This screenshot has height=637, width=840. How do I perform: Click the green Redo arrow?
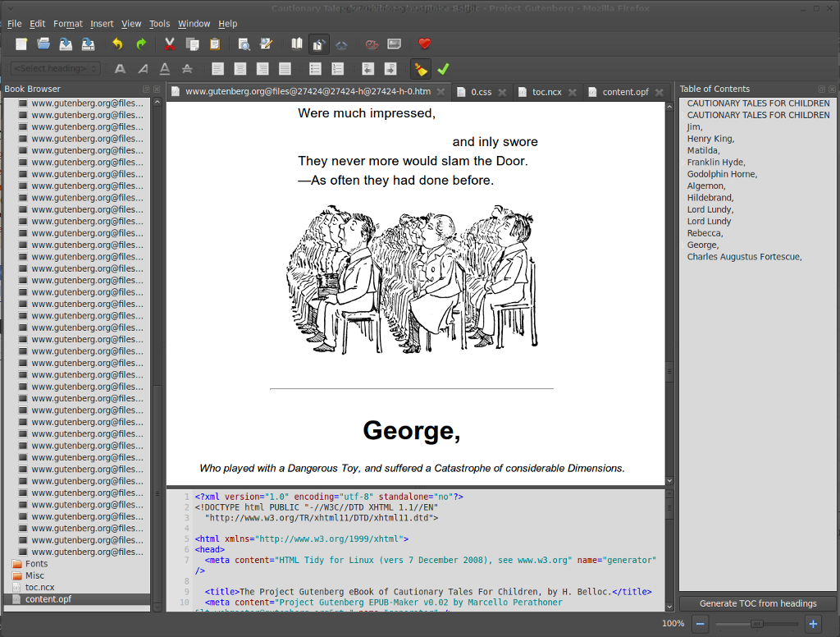pos(141,44)
